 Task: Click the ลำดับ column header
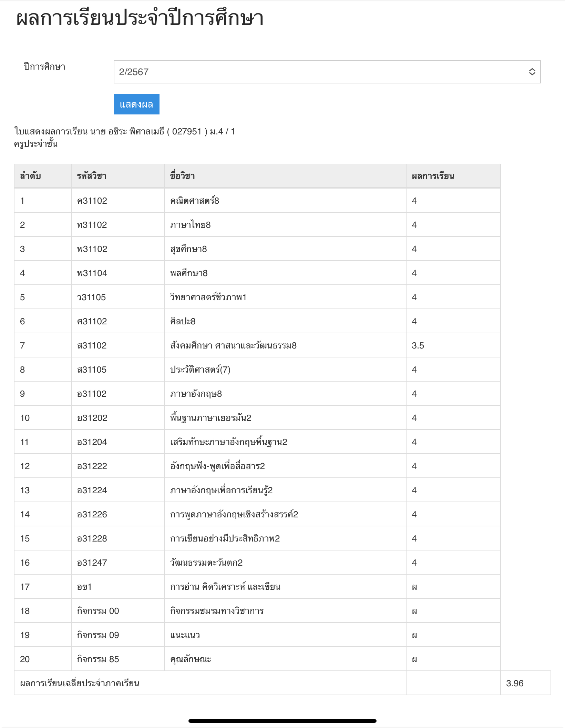[30, 176]
